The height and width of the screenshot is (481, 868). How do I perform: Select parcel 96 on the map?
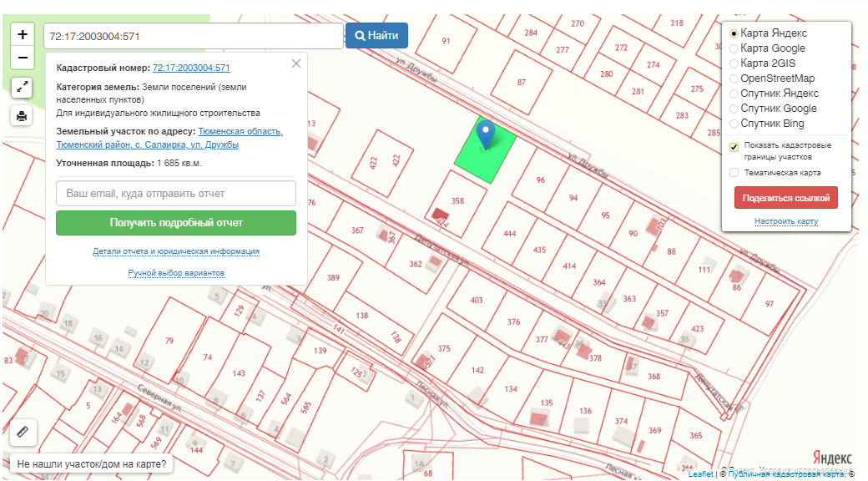pos(540,180)
